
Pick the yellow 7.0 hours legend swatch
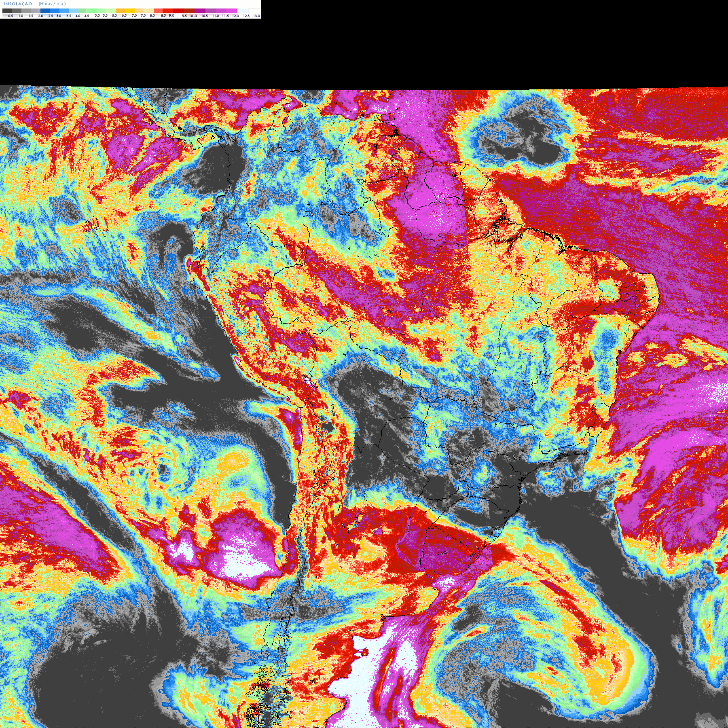click(x=130, y=11)
